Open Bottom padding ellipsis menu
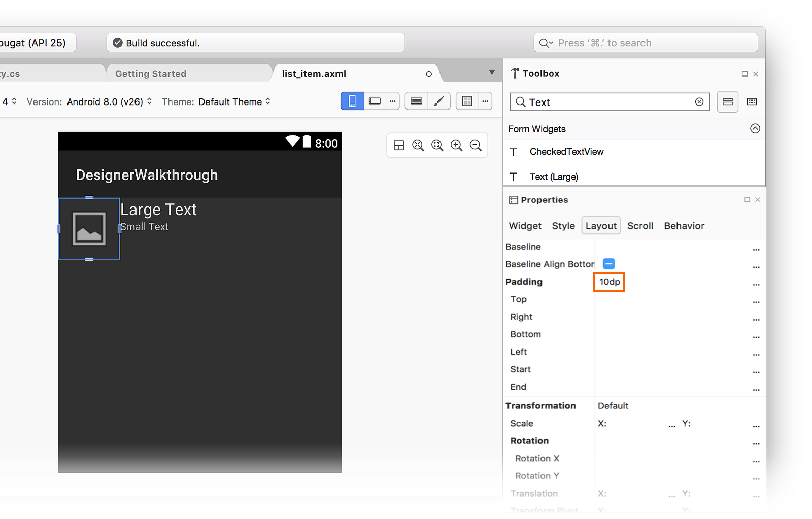This screenshot has height=519, width=812. pyautogui.click(x=756, y=337)
